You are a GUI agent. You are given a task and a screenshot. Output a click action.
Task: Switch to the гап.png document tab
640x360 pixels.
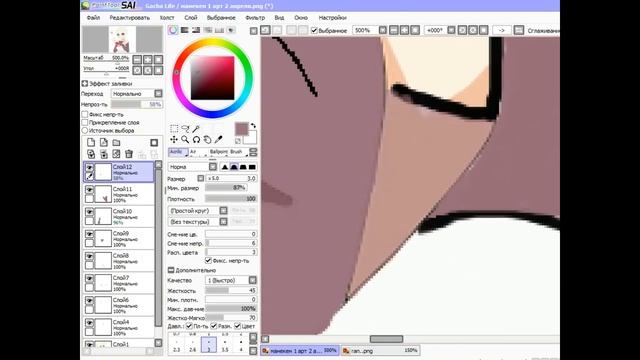(382, 351)
